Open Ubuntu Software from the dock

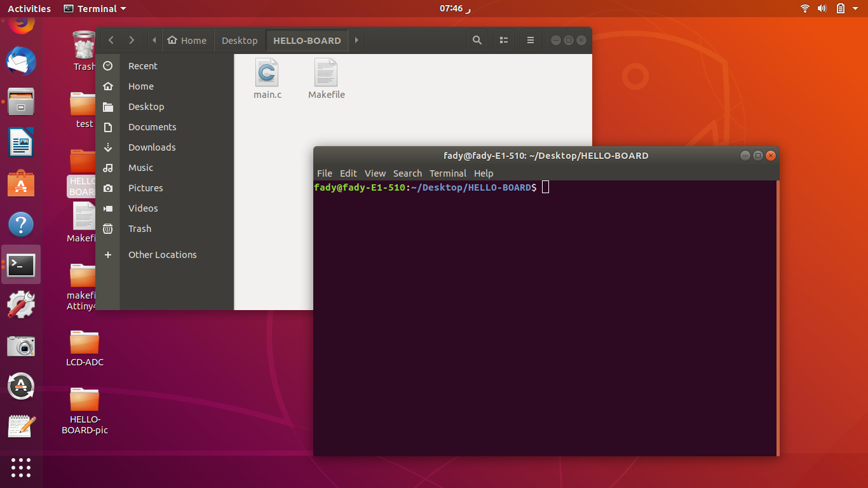(x=21, y=183)
